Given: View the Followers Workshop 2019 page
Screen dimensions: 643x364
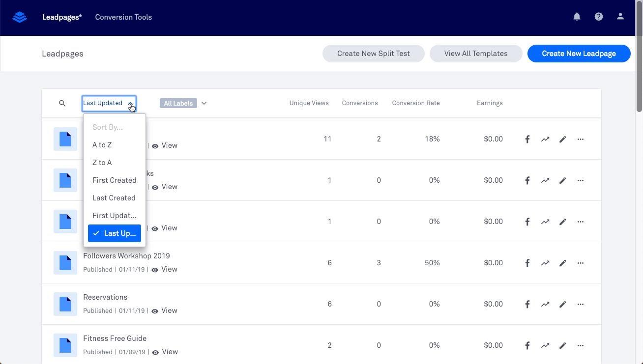Looking at the screenshot, I should (x=164, y=269).
